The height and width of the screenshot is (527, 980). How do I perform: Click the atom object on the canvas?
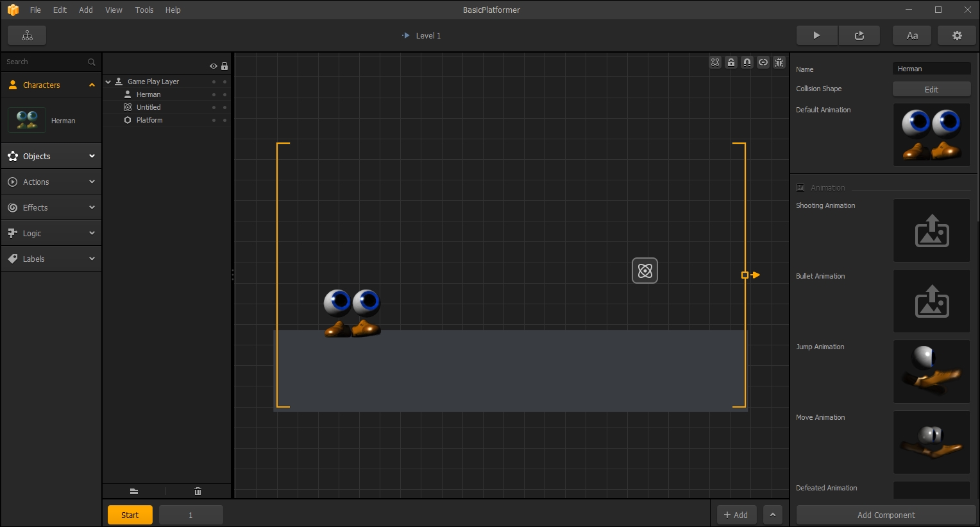pos(645,271)
